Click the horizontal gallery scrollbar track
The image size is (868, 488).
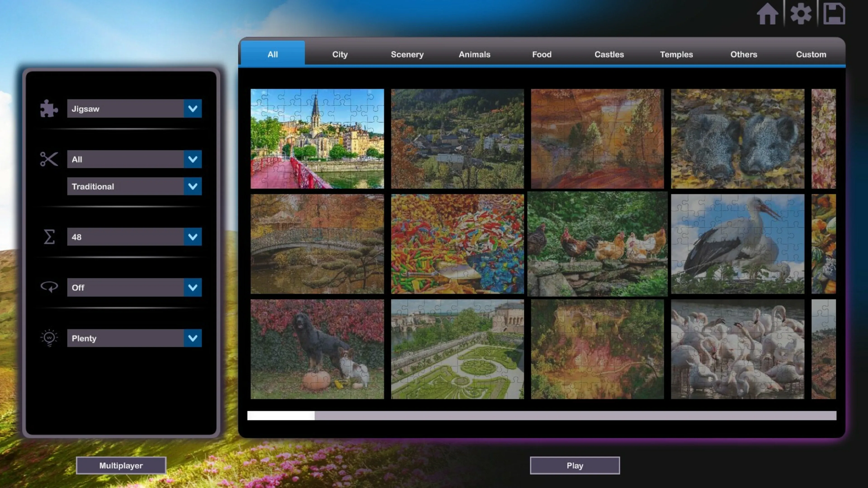[573, 415]
